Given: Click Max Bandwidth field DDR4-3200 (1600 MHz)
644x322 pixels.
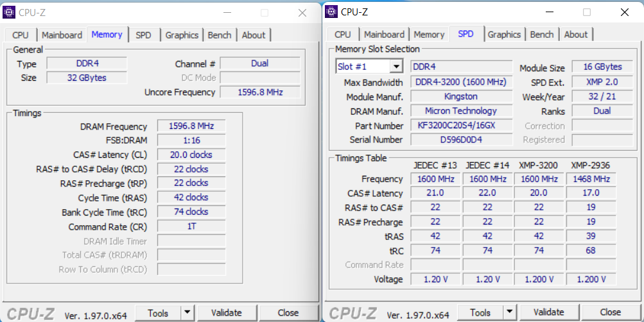Looking at the screenshot, I should click(x=462, y=82).
